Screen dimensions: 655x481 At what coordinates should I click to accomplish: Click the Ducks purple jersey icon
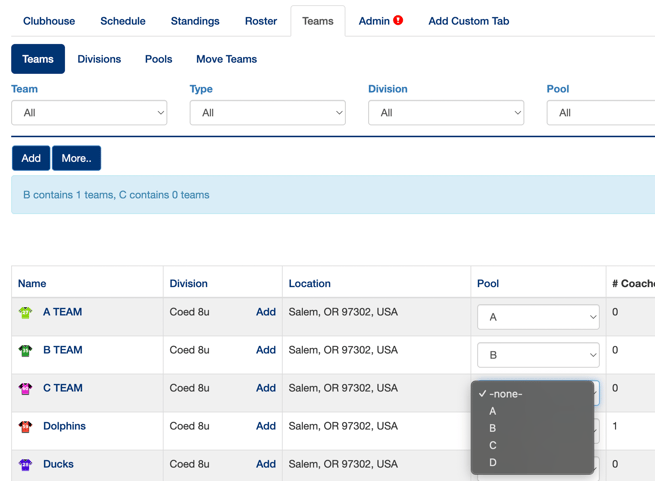coord(26,465)
